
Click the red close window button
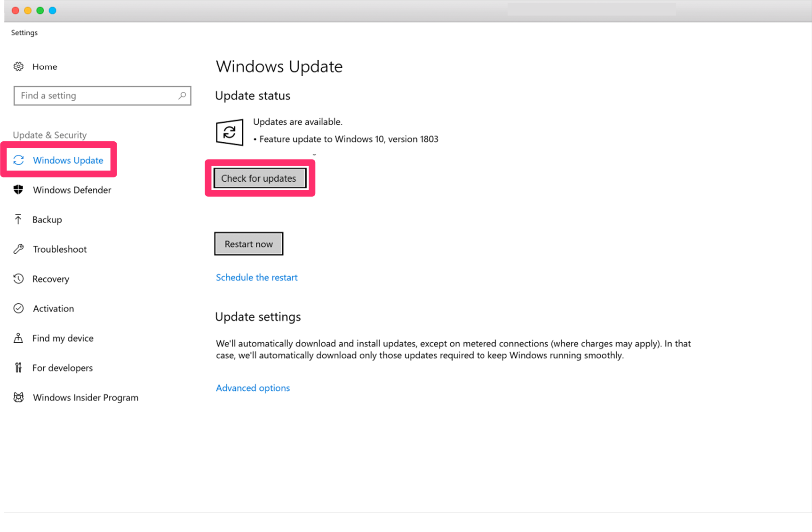tap(16, 10)
